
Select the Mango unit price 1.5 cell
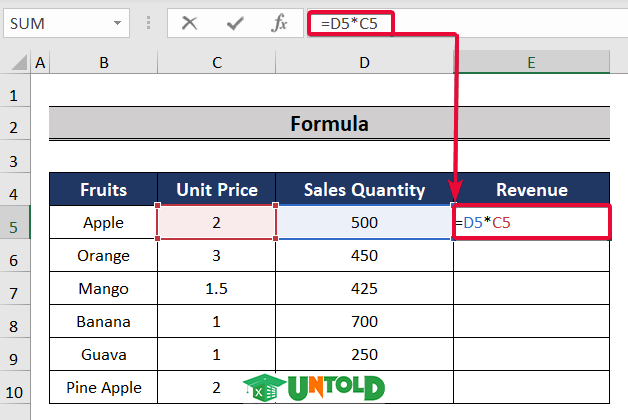(x=216, y=289)
